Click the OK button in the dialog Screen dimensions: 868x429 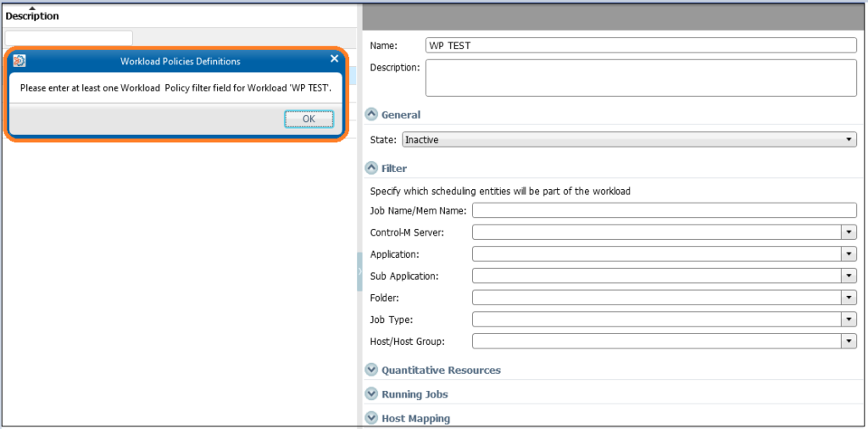pos(309,119)
